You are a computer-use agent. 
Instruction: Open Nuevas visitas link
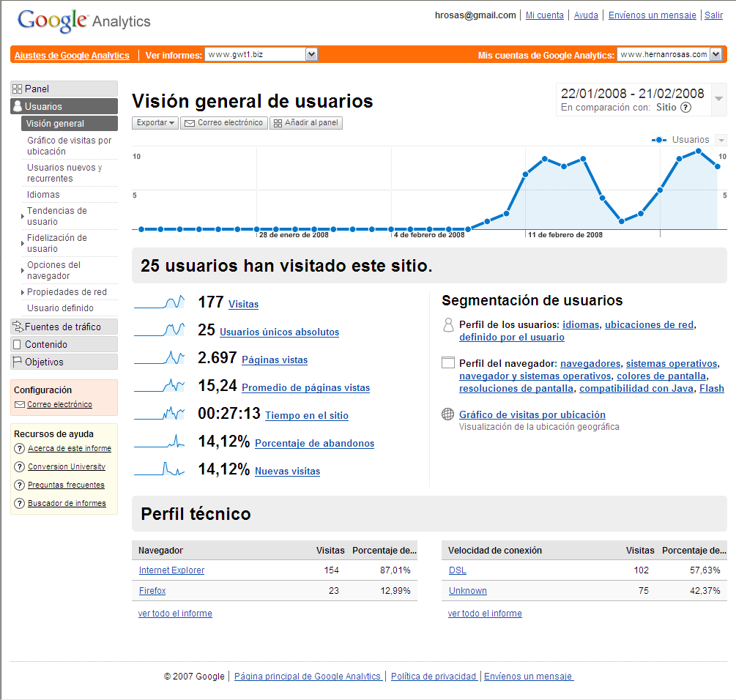coord(287,471)
